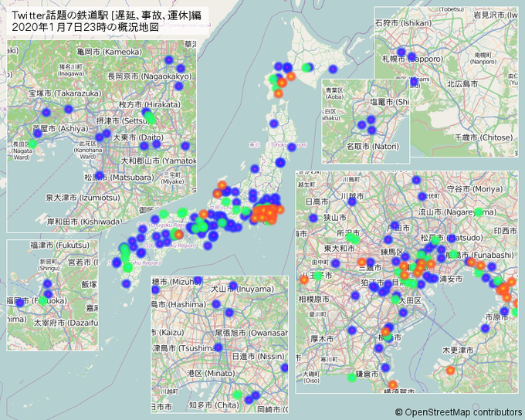Click the 大東市 (Daito) label
Image resolution: width=525 pixels, height=420 pixels.
point(138,137)
